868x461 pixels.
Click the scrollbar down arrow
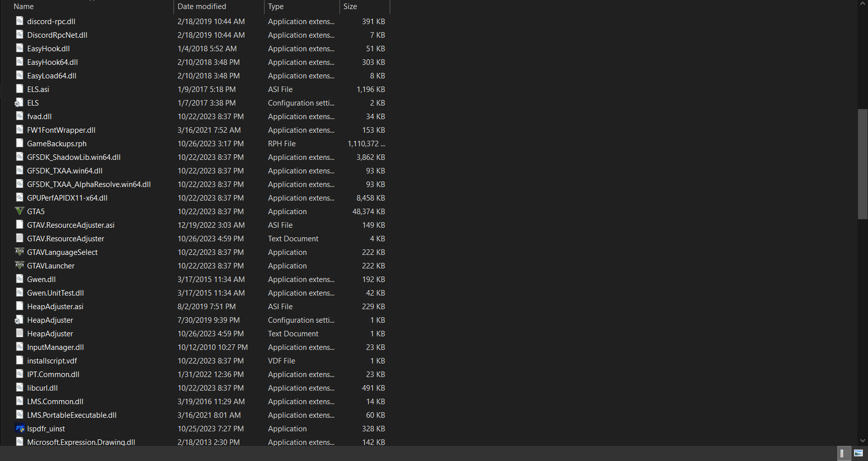[862, 441]
